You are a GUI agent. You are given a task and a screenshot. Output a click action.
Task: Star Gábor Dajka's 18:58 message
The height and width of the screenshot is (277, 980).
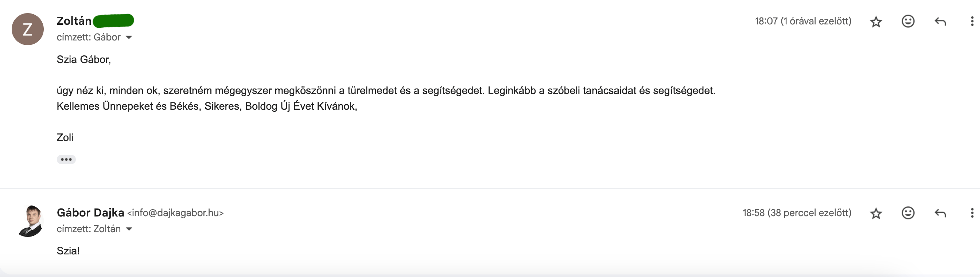click(876, 214)
